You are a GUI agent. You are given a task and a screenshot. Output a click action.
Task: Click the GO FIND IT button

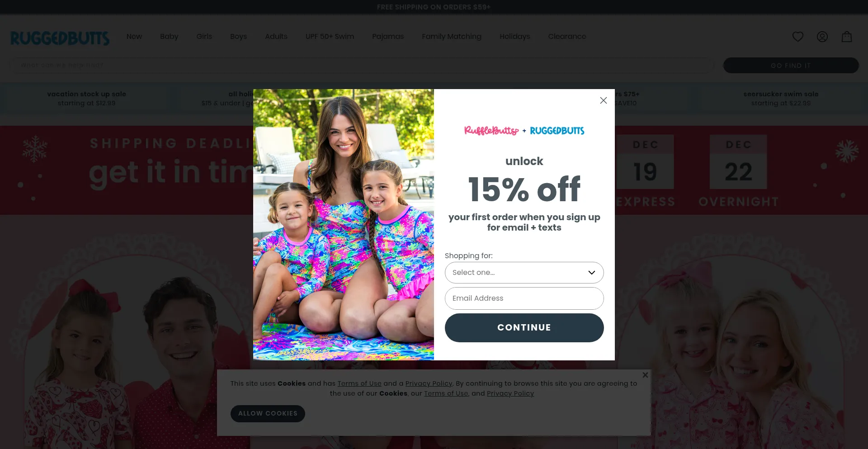pyautogui.click(x=791, y=65)
